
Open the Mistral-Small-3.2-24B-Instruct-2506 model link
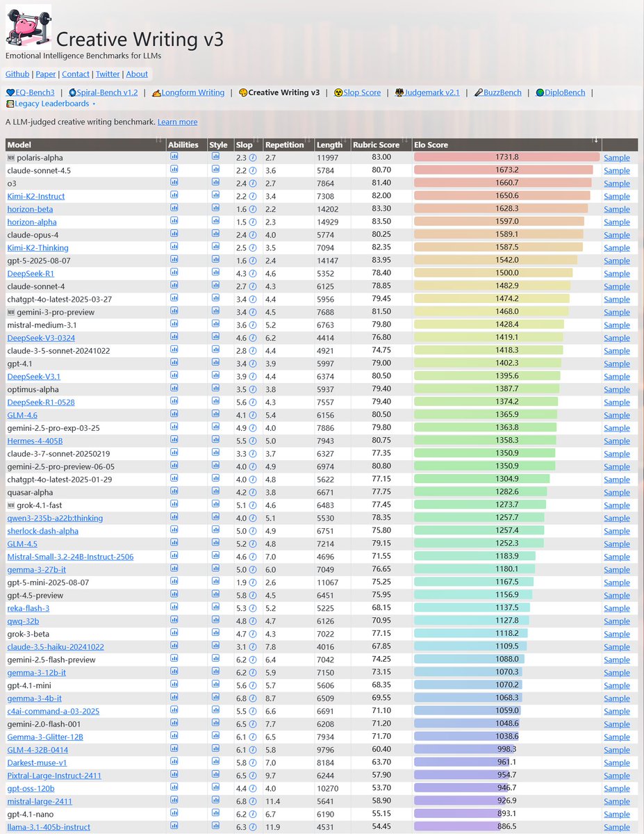pos(70,557)
